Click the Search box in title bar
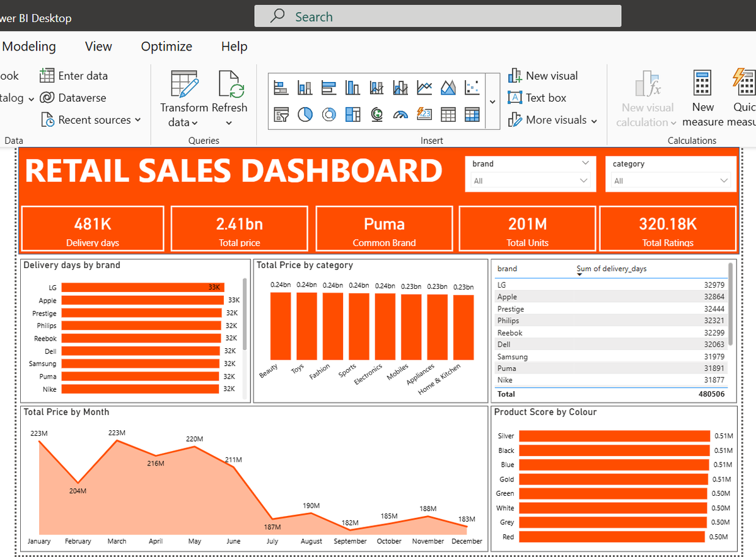756x557 pixels. (438, 16)
